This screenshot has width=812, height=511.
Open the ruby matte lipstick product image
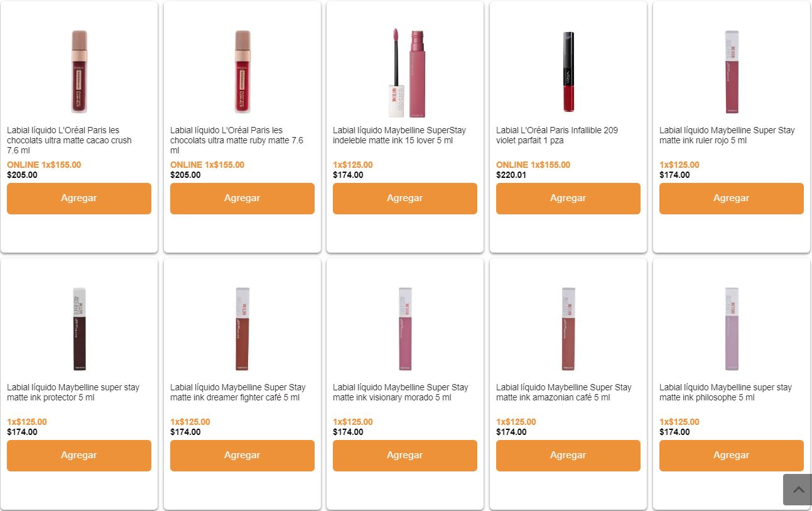pos(242,72)
